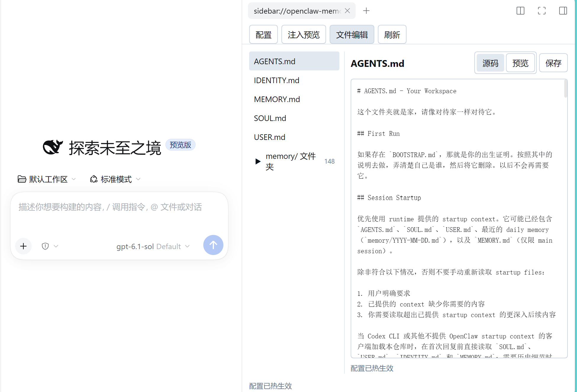Click the '## First Run' line

pyautogui.click(x=378, y=133)
